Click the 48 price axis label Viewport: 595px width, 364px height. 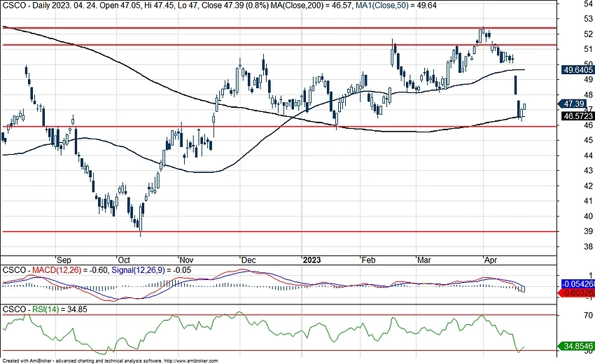pyautogui.click(x=588, y=94)
